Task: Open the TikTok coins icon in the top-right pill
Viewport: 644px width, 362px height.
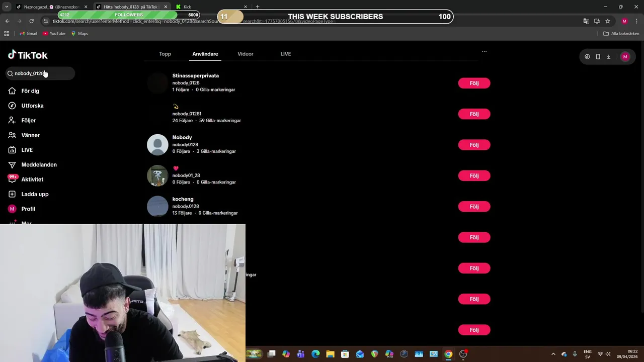Action: click(x=587, y=57)
